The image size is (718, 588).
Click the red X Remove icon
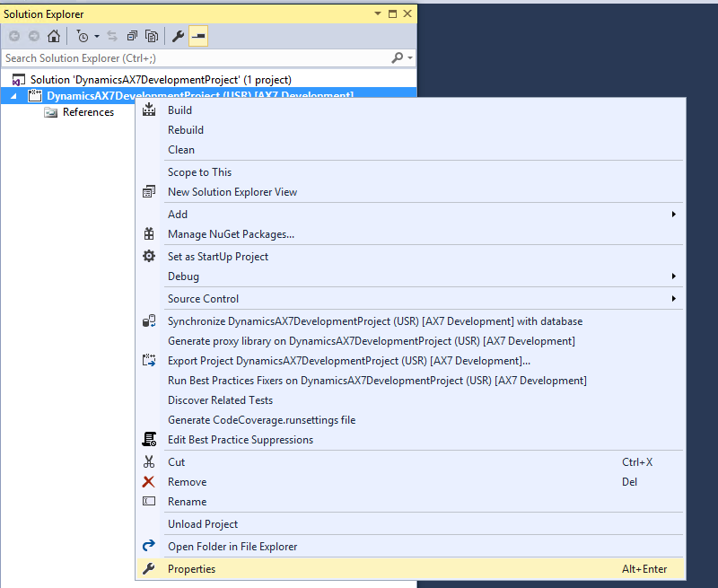pyautogui.click(x=149, y=482)
